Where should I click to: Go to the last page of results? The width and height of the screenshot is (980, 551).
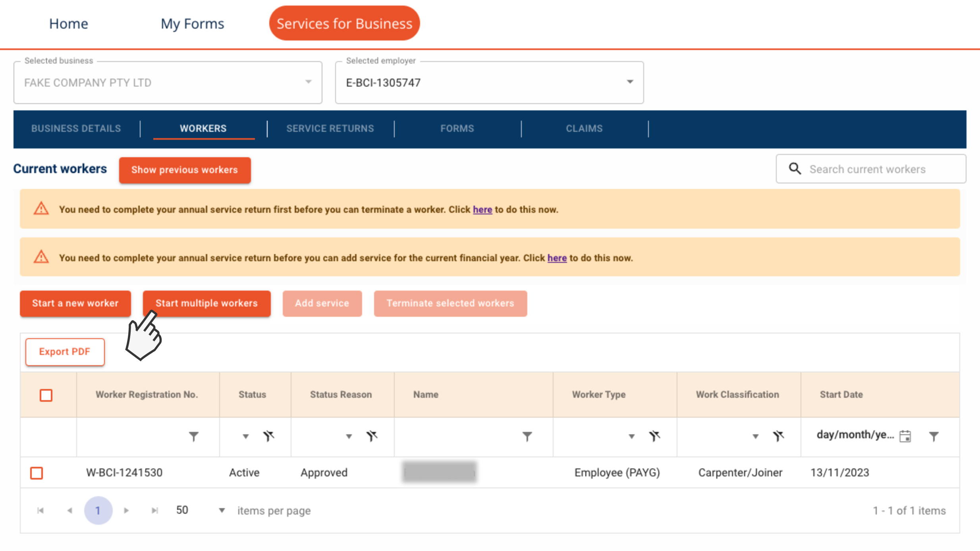point(155,511)
